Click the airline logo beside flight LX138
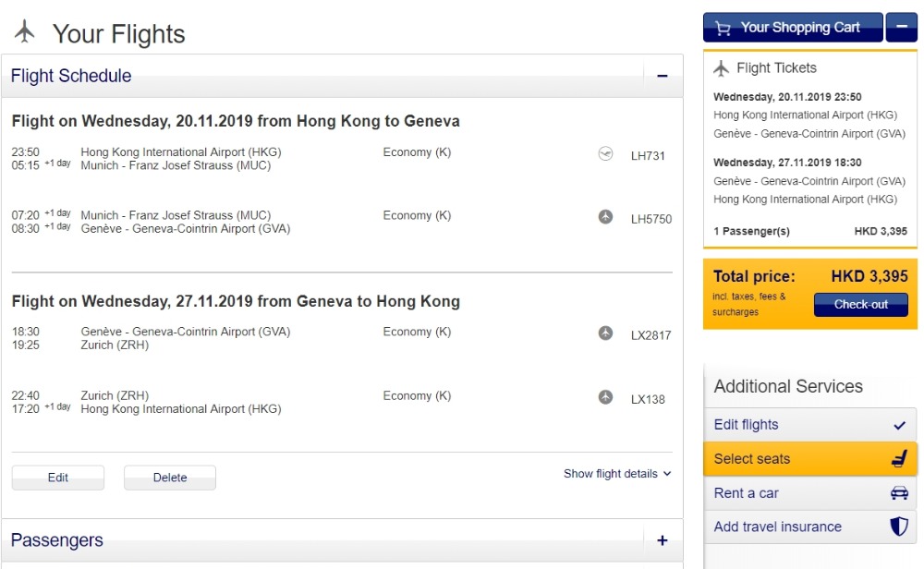The width and height of the screenshot is (924, 569). pyautogui.click(x=605, y=397)
